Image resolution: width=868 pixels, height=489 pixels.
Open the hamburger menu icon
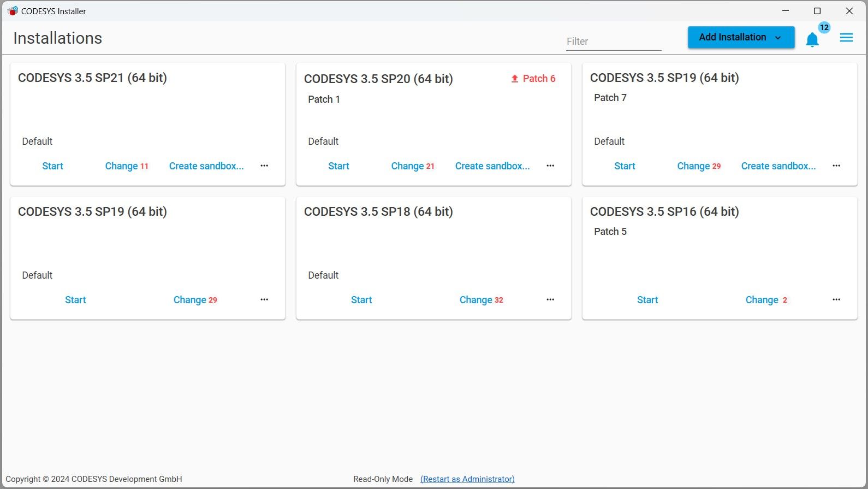pyautogui.click(x=846, y=38)
